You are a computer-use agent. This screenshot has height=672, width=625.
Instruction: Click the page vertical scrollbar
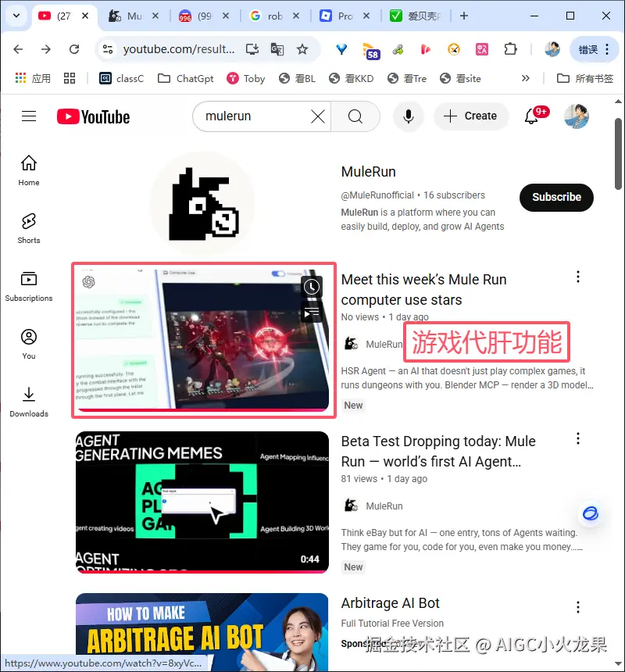[618, 153]
